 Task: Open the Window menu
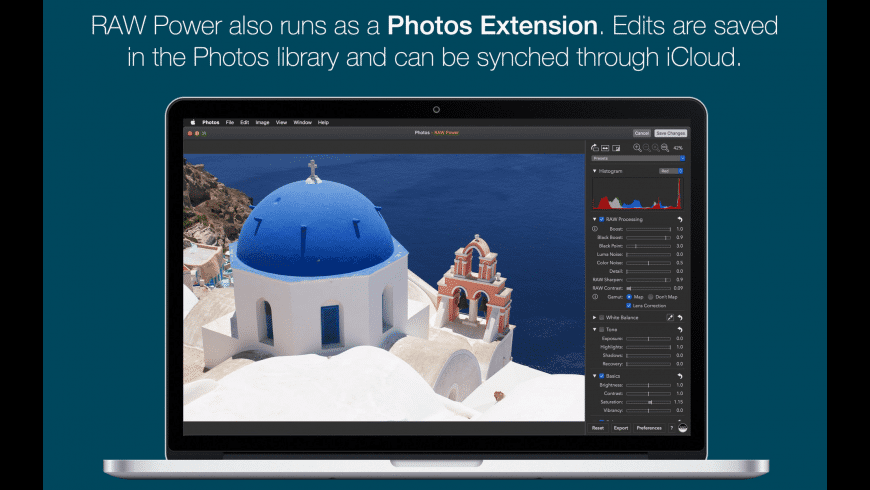302,122
